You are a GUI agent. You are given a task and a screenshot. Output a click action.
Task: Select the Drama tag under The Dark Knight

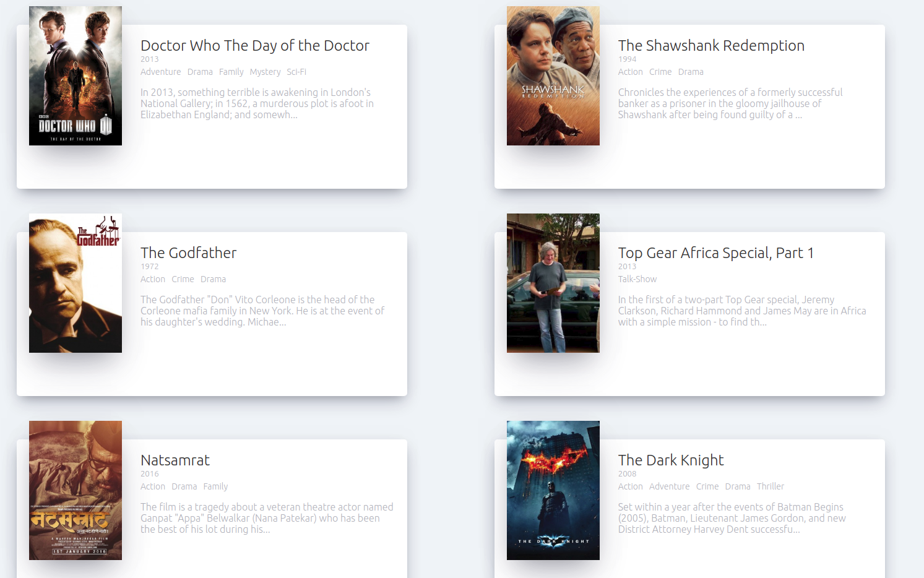738,486
